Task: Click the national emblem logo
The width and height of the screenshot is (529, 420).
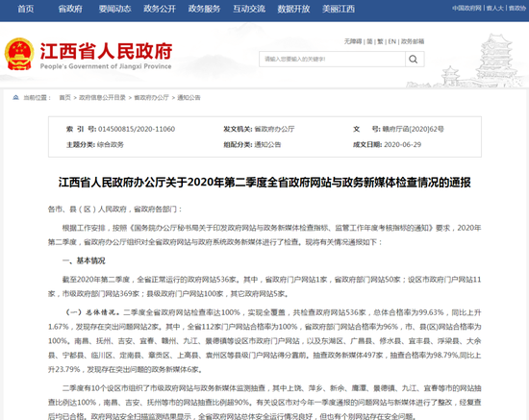Action: [x=19, y=54]
